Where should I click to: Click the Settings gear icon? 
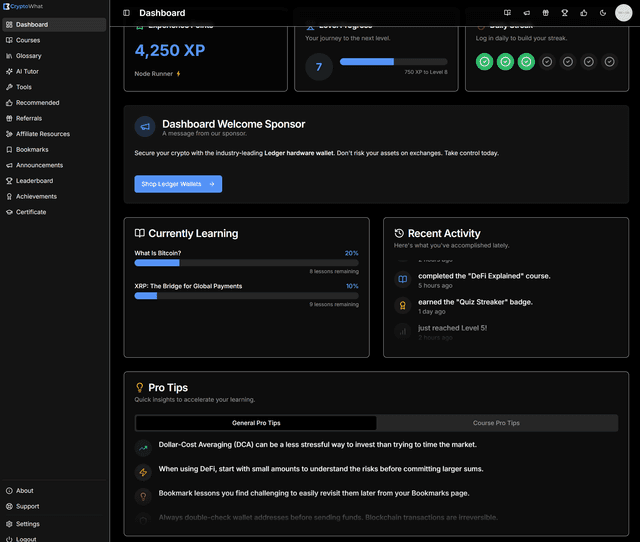click(x=9, y=524)
